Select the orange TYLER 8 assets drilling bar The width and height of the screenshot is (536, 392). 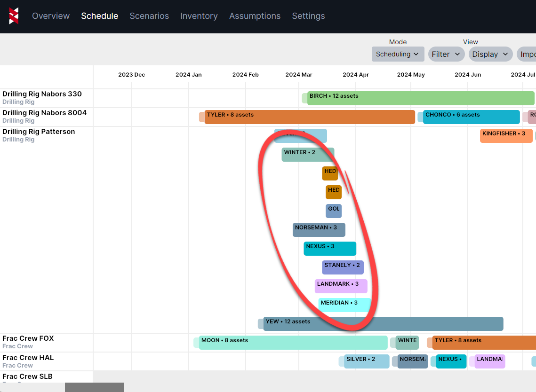point(309,117)
